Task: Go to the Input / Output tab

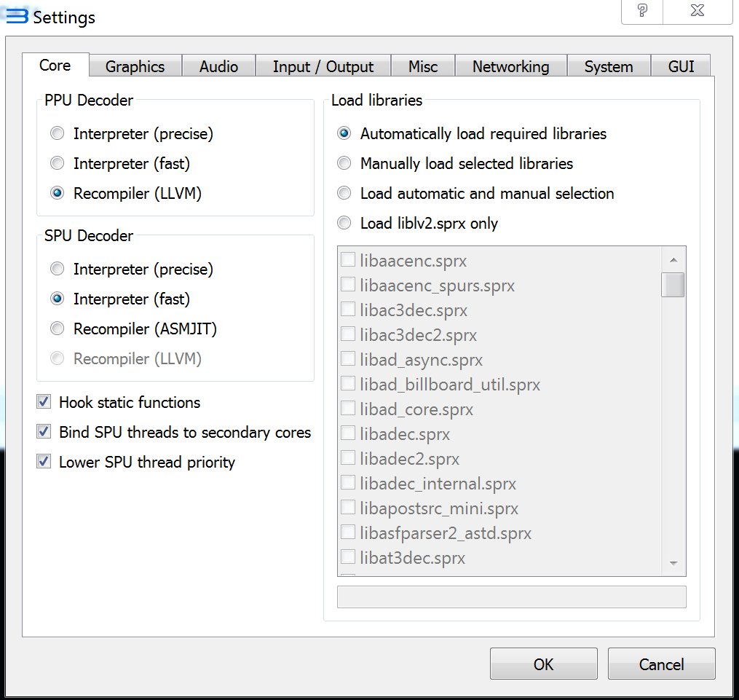Action: coord(323,67)
